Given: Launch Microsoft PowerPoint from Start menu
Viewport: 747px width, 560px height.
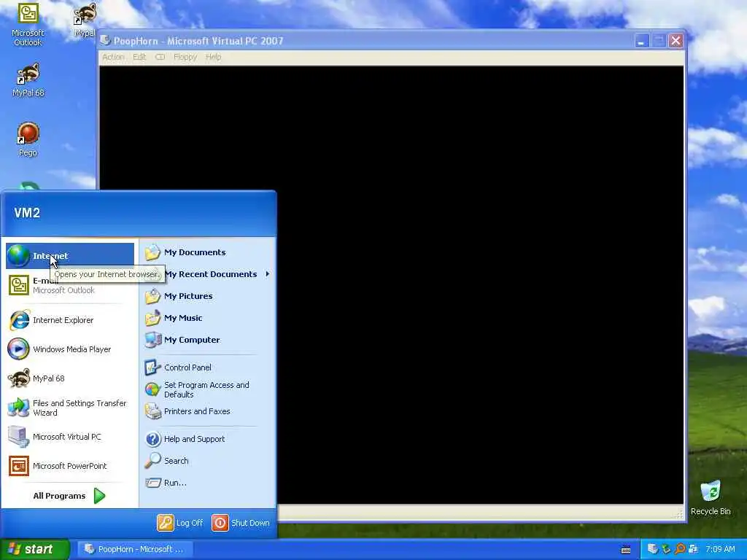Looking at the screenshot, I should click(70, 466).
